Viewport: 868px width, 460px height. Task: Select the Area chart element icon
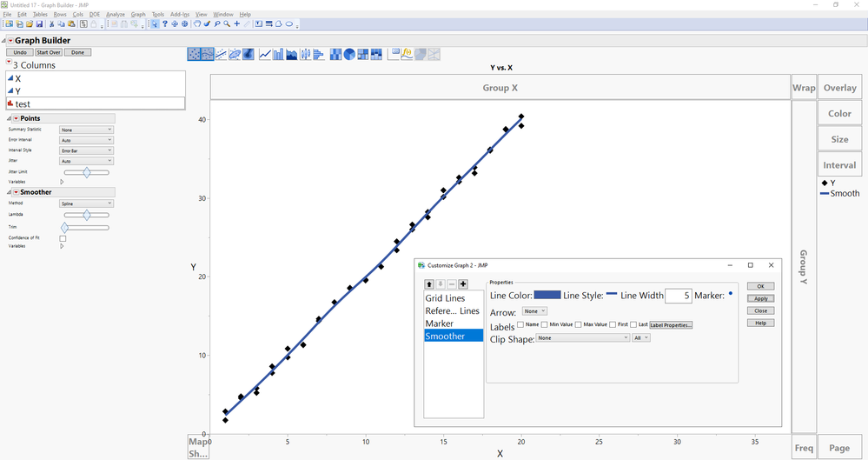292,54
